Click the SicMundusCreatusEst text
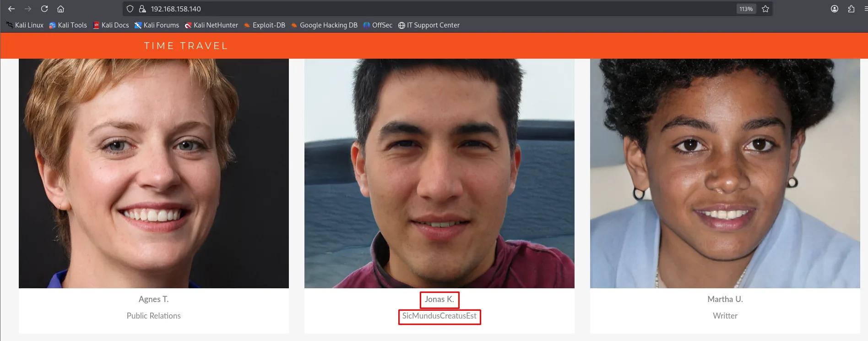 click(439, 316)
